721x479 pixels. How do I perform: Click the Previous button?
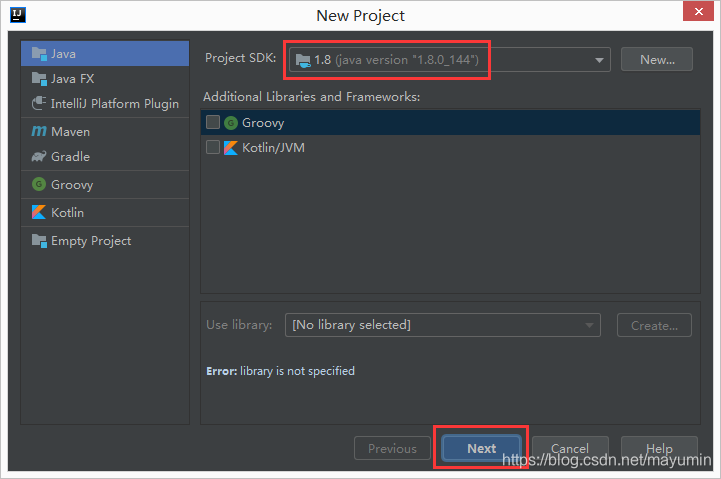(392, 448)
